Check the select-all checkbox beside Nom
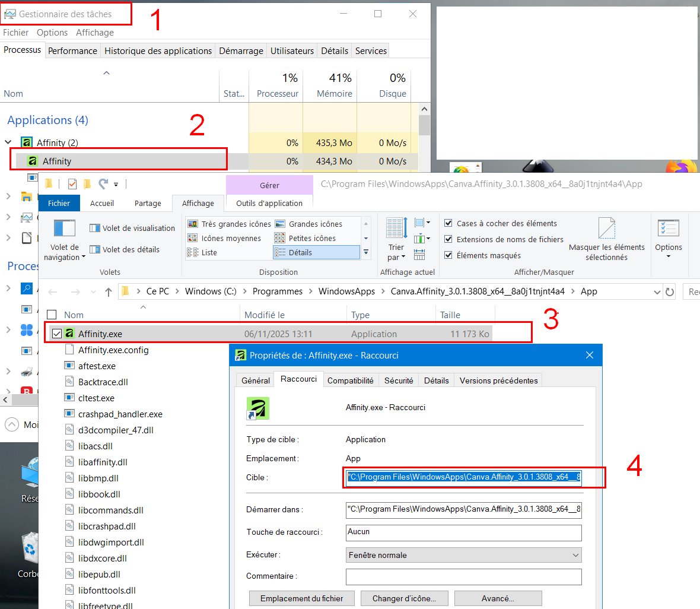The width and height of the screenshot is (700, 609). (x=52, y=315)
